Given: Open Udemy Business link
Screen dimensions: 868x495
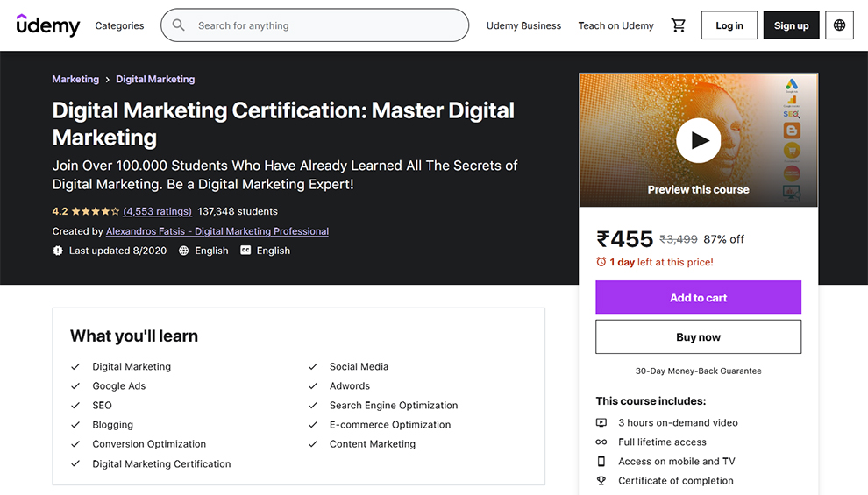Looking at the screenshot, I should [523, 25].
